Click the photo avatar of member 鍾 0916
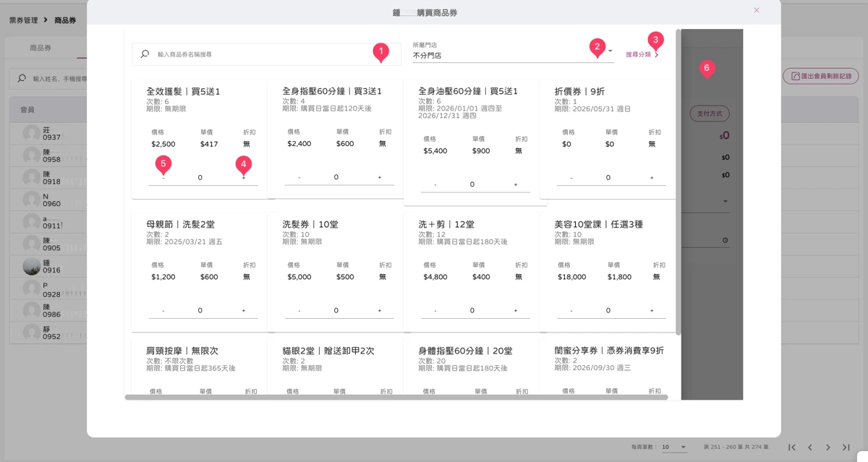868x462 pixels. point(31,266)
